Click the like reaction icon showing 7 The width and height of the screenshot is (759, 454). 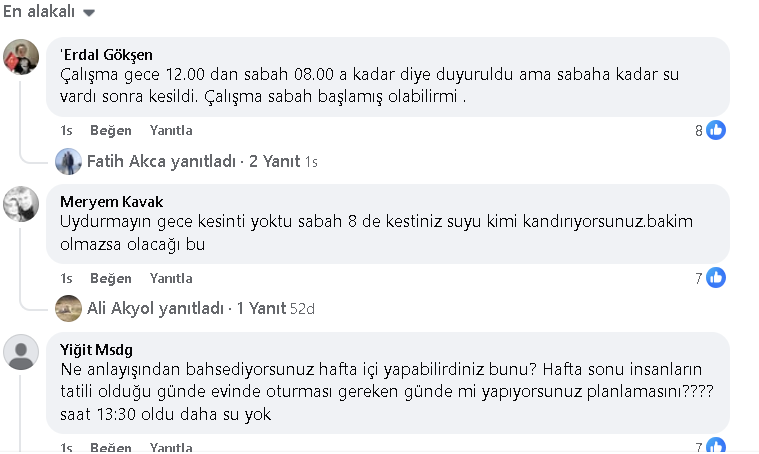click(x=716, y=278)
